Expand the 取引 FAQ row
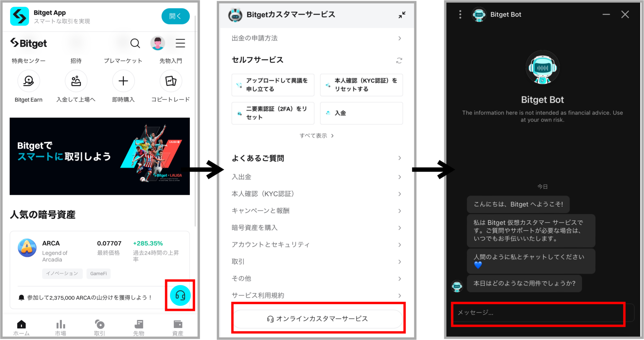Screen dimensions: 644x340 (x=317, y=262)
